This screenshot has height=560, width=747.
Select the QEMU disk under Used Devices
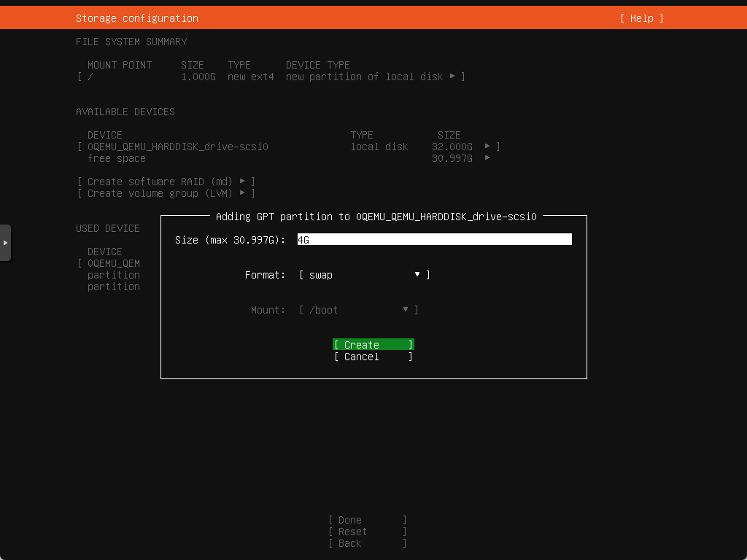(114, 263)
